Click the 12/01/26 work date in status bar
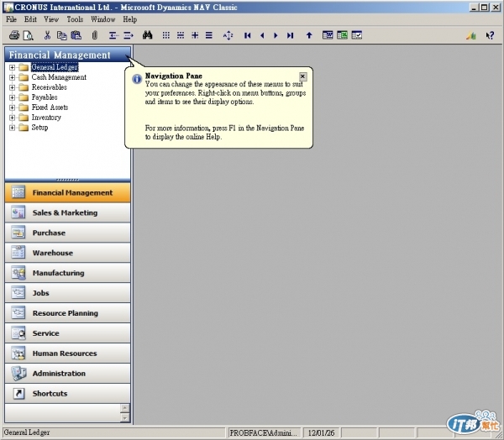504x440 pixels. coord(321,433)
